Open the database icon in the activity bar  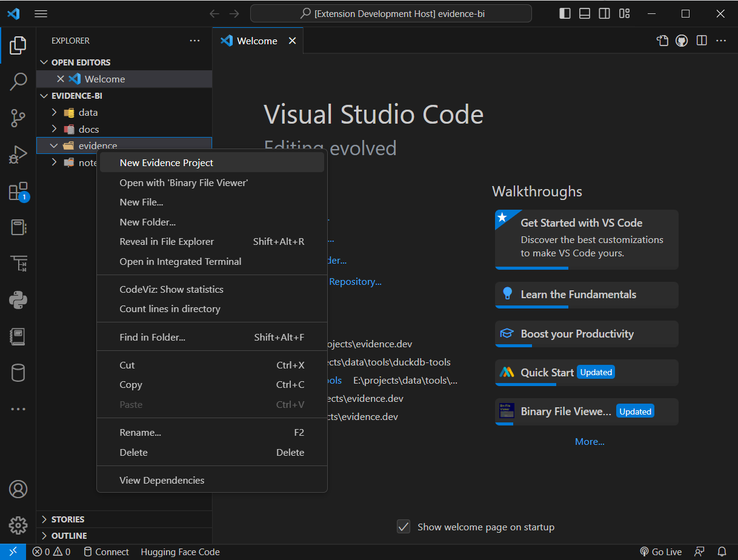coord(18,373)
